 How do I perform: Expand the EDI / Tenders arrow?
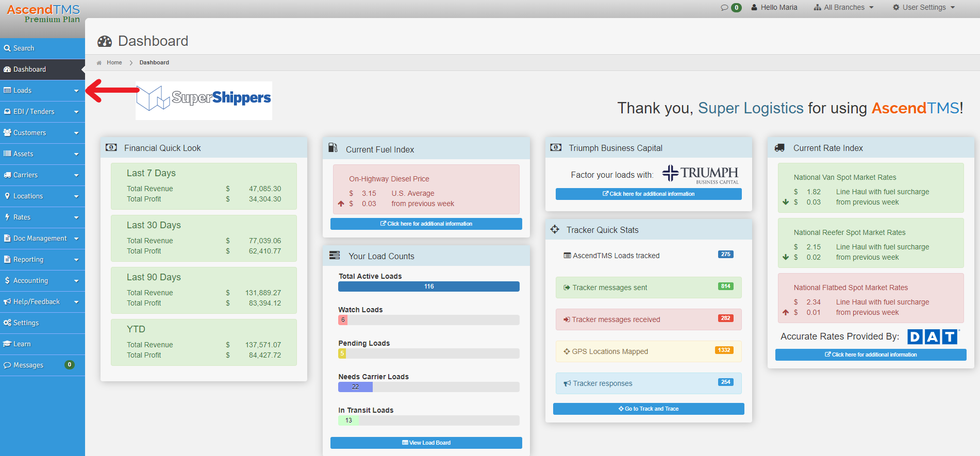pos(76,112)
